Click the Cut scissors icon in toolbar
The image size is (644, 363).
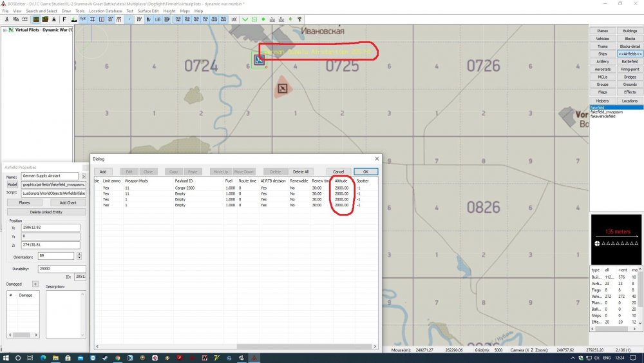point(5,19)
